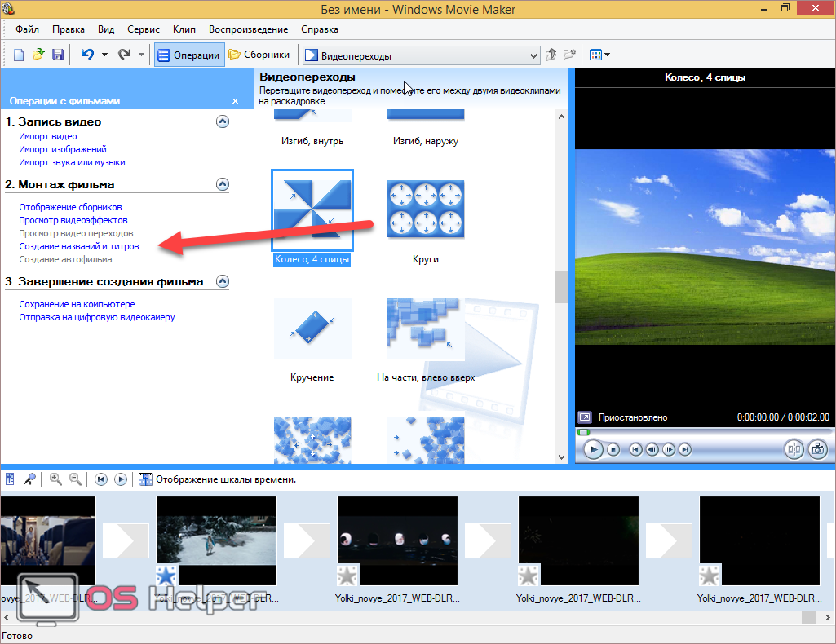Click the Импорт видео link
The height and width of the screenshot is (644, 836).
pos(48,137)
